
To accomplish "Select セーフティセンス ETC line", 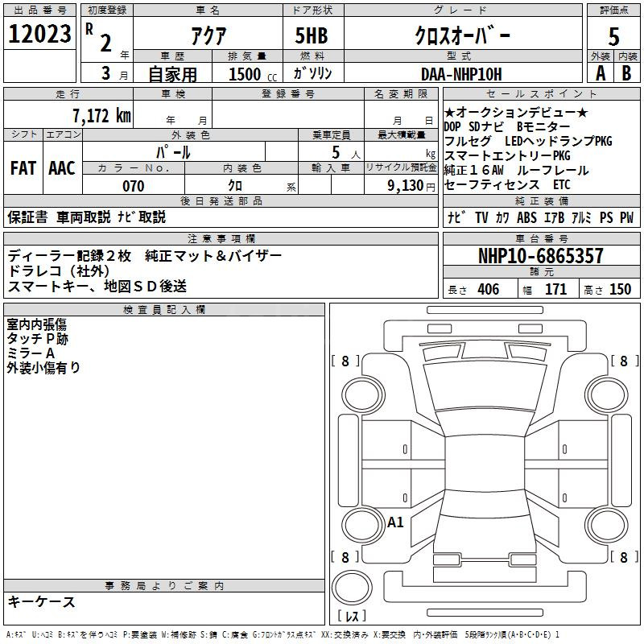I will click(x=507, y=185).
